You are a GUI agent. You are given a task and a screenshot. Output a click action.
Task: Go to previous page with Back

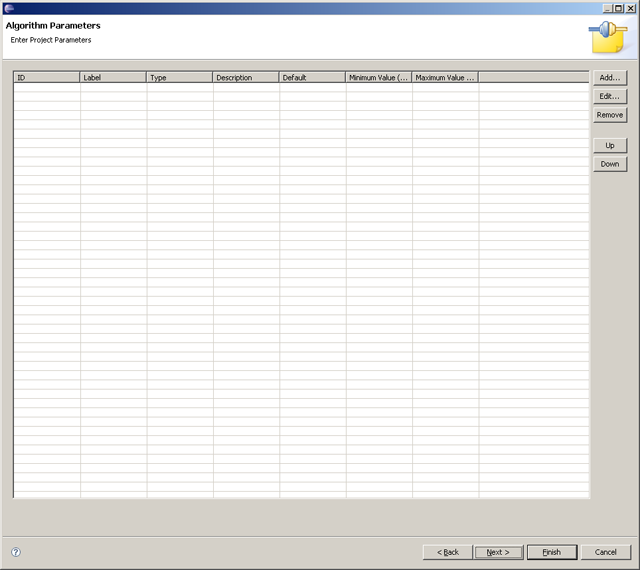(448, 552)
